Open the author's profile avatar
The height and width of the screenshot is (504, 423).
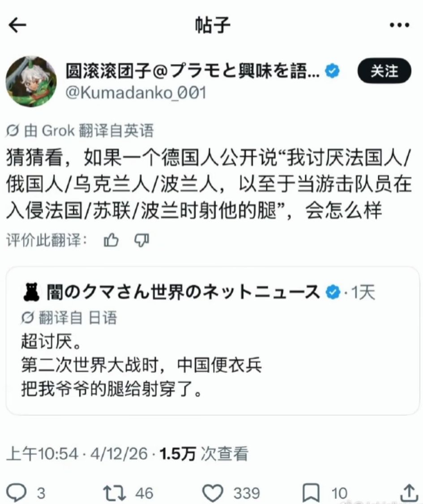click(31, 82)
